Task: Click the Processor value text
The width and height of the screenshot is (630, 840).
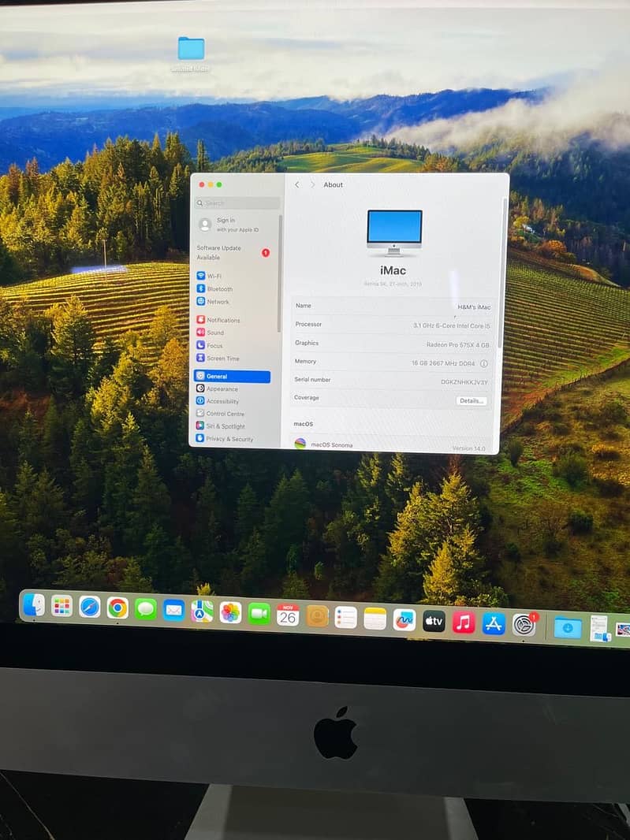Action: point(452,325)
